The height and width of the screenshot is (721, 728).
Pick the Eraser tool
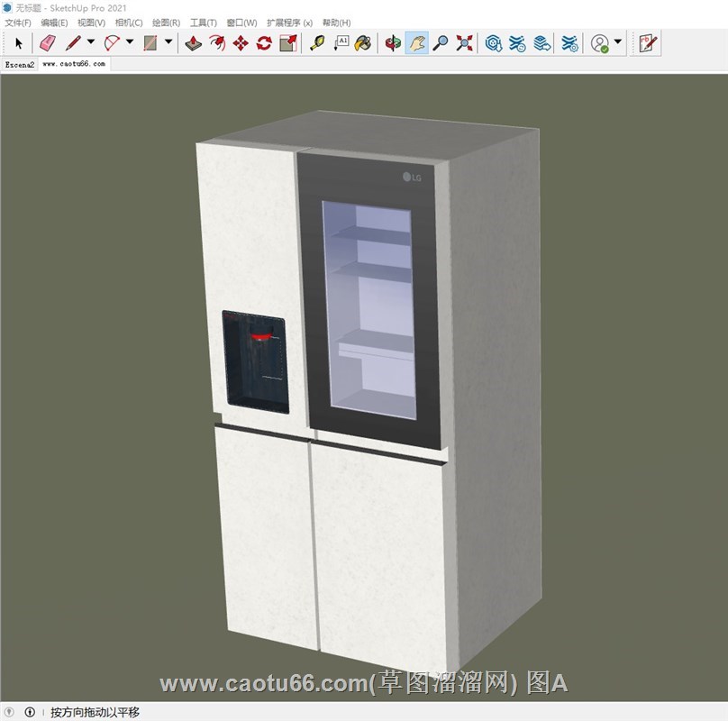(x=48, y=42)
